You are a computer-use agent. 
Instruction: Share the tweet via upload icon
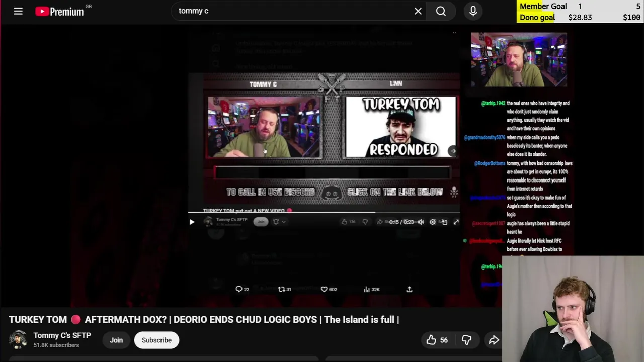point(409,289)
